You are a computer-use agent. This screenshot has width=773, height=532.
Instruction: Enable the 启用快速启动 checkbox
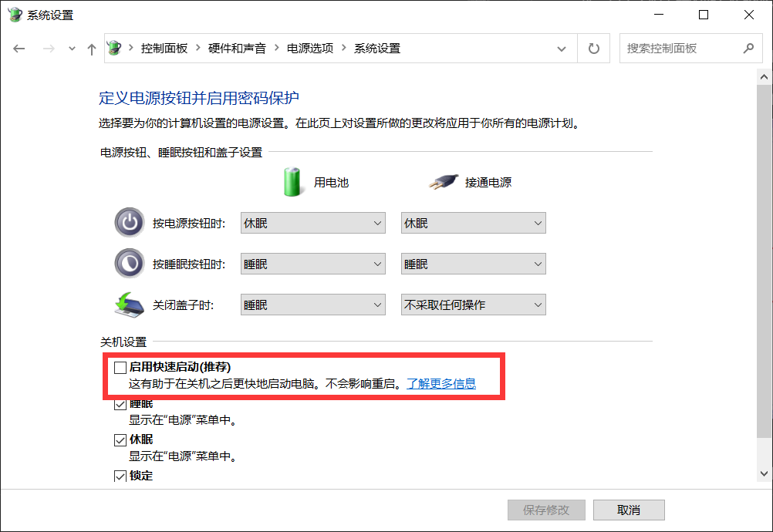pos(120,368)
